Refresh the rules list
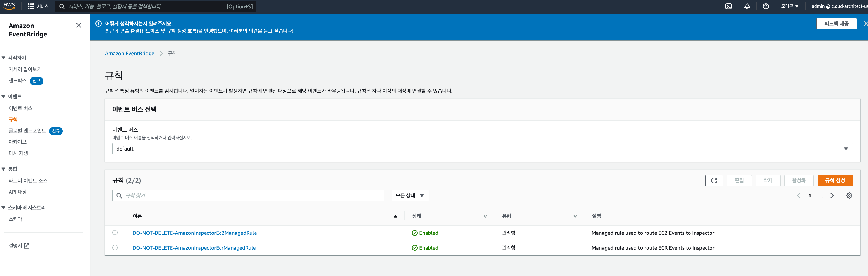This screenshot has height=276, width=868. 714,181
